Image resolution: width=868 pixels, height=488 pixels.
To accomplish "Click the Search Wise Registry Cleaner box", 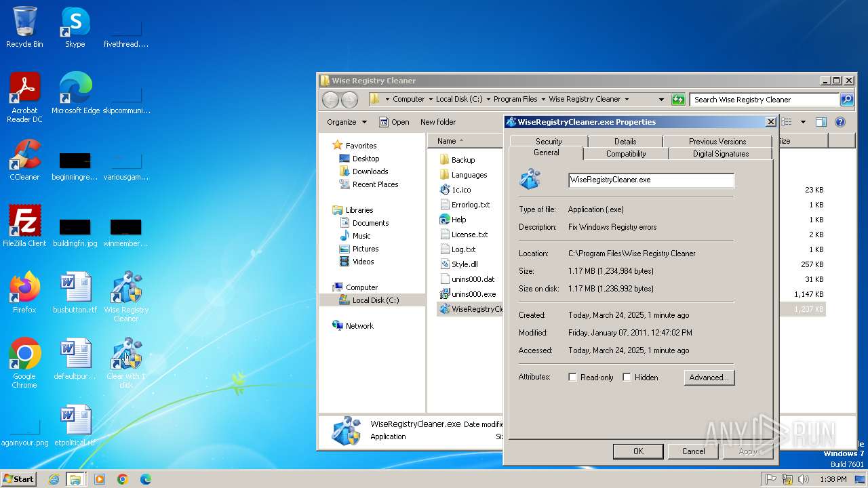I will point(765,100).
